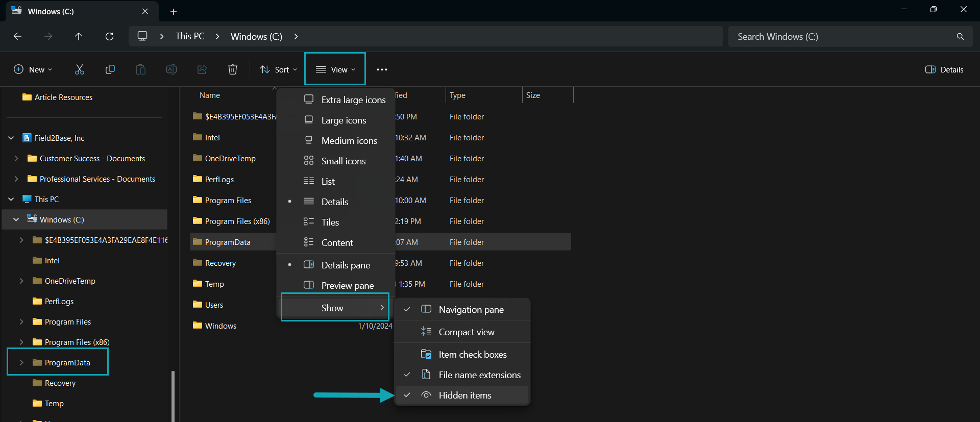Click the navigation pane scrollbar
The image size is (980, 422).
click(x=173, y=396)
